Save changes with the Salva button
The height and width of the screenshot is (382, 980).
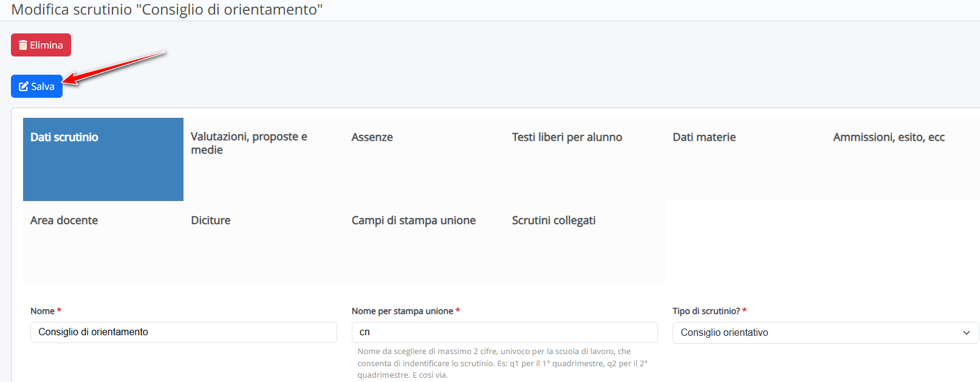pos(36,86)
